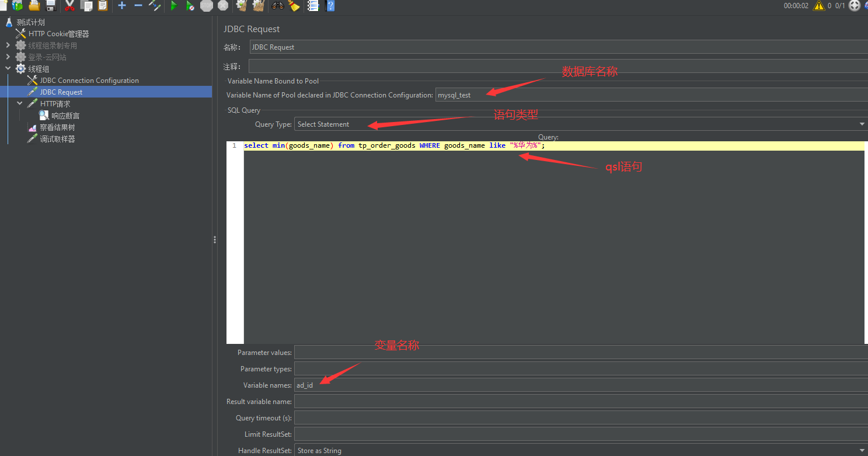Click the 名称 name field
The width and height of the screenshot is (868, 456).
[559, 47]
